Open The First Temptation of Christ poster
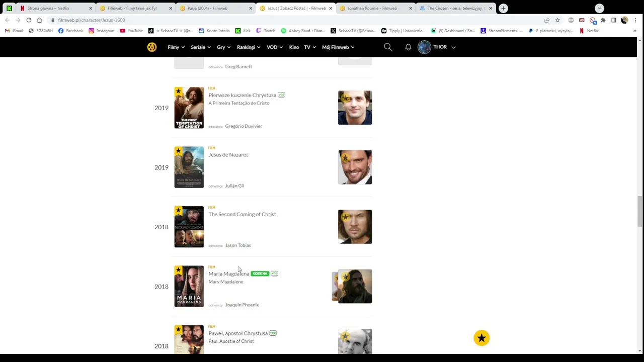 point(189,108)
